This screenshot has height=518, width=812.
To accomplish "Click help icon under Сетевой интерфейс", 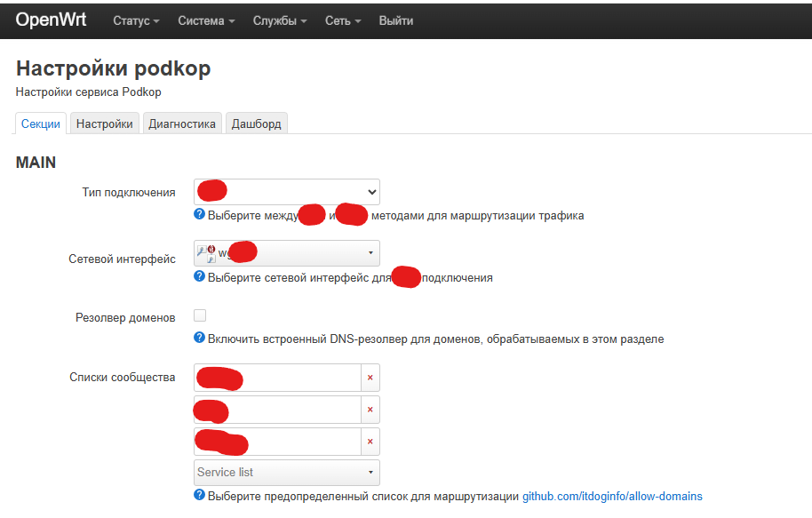I will click(199, 276).
